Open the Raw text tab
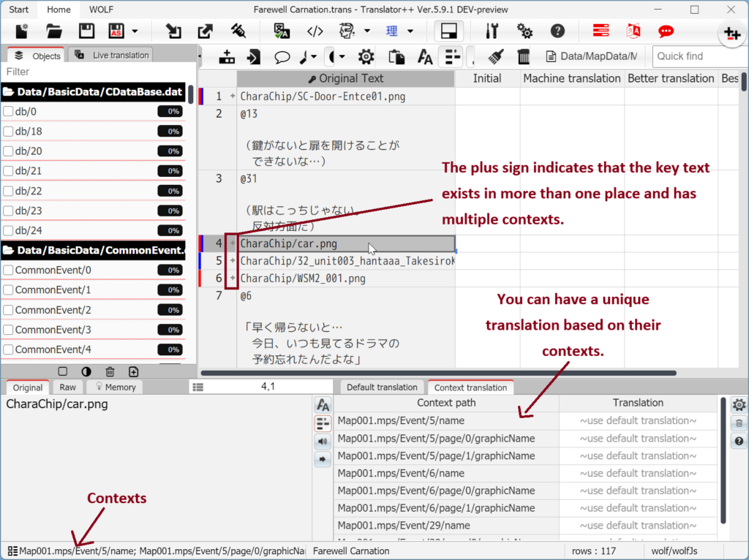Image resolution: width=749 pixels, height=560 pixels. tap(67, 387)
